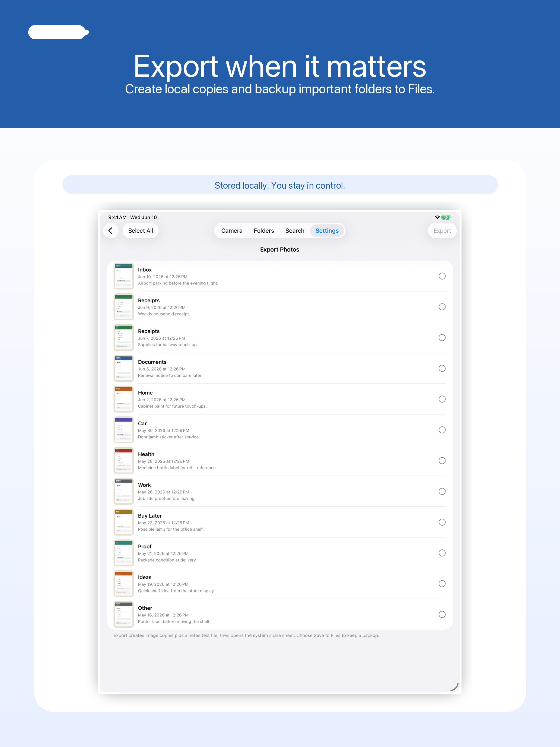Click the 'May 30, 2026 at 12:26 PM' date
560x747 pixels.
tap(164, 430)
